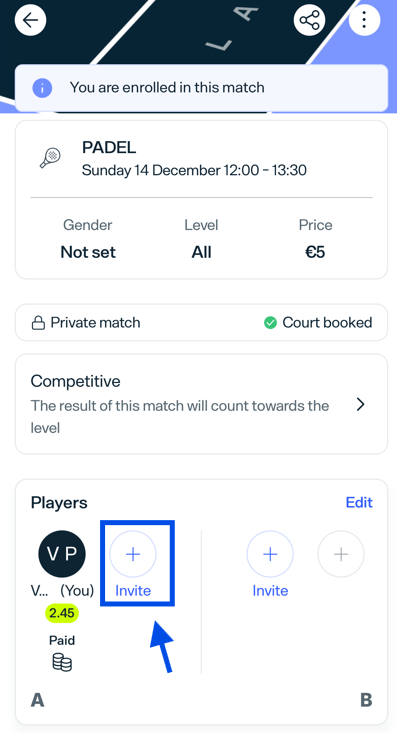The width and height of the screenshot is (397, 733).
Task: Tap the Price €5 value
Action: pyautogui.click(x=315, y=252)
